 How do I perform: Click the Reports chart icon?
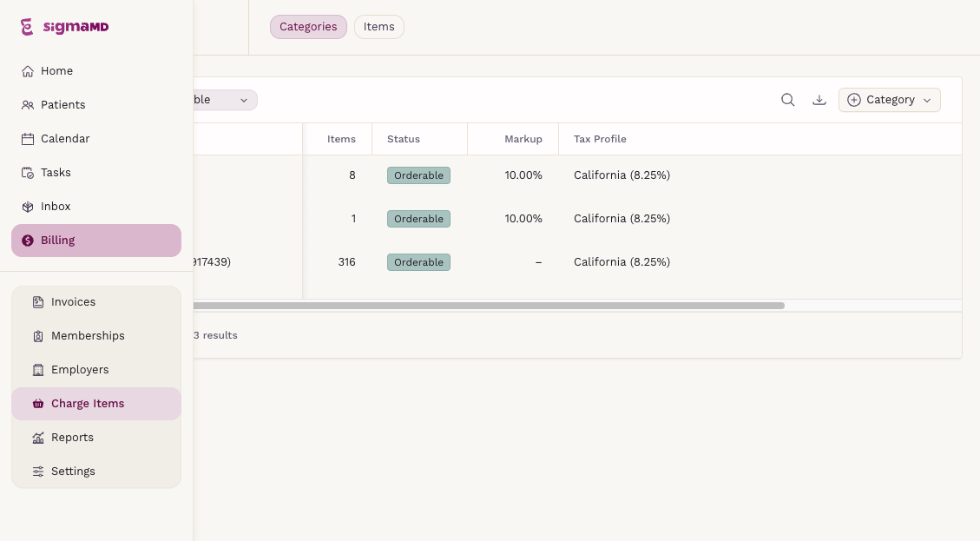click(x=38, y=438)
